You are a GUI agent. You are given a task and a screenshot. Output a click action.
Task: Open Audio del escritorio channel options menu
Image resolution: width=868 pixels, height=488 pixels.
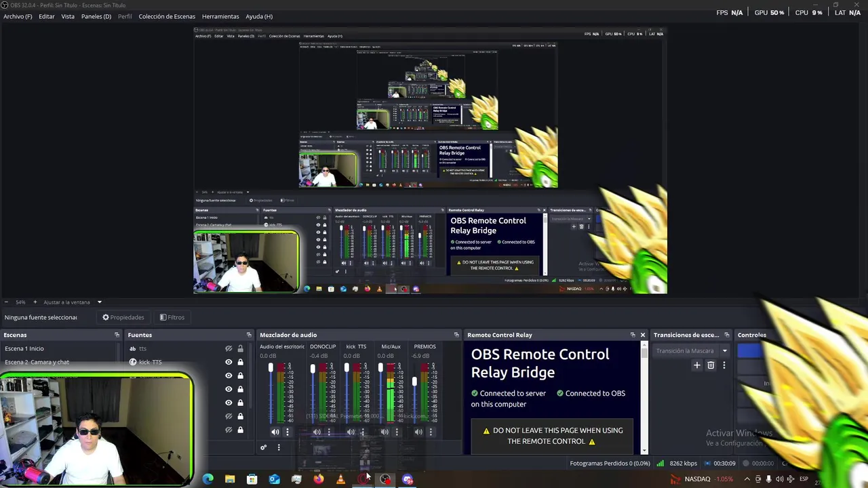pos(287,432)
